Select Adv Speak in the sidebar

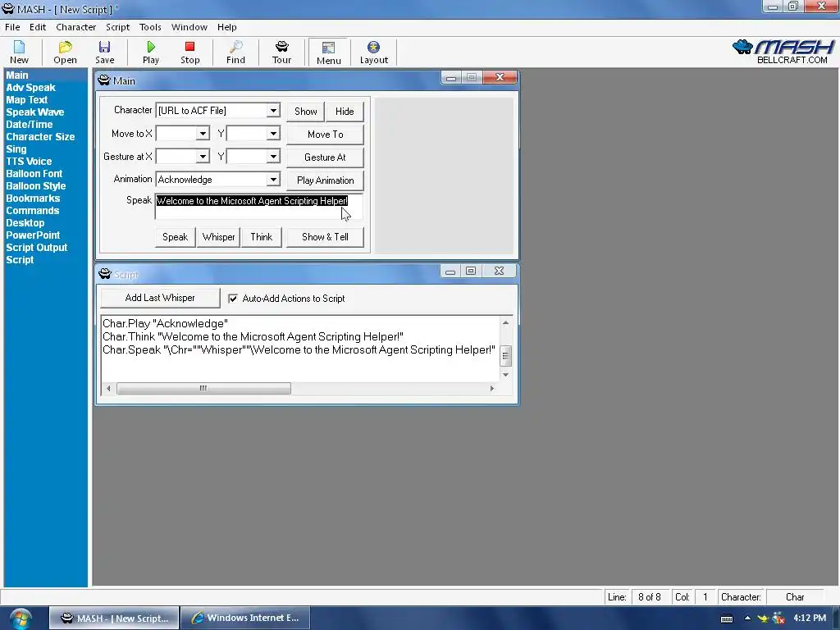click(x=30, y=87)
